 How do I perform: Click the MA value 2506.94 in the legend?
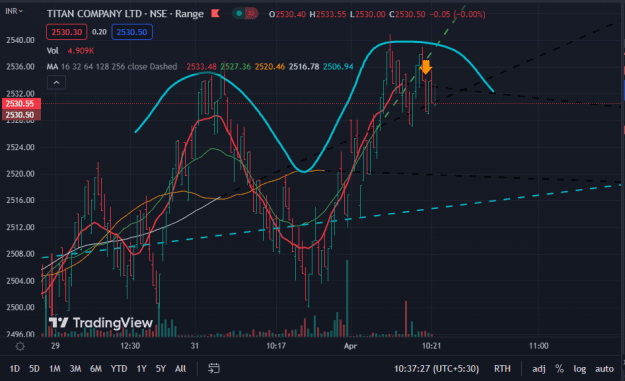tap(338, 67)
